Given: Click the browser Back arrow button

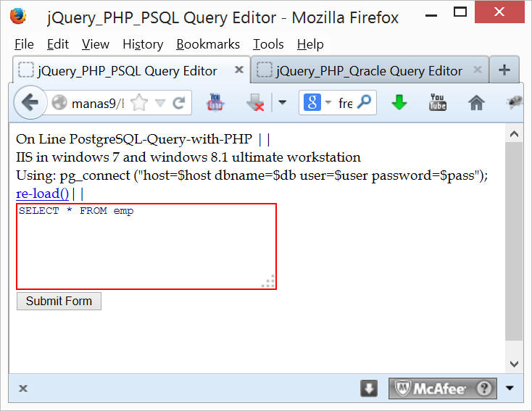Looking at the screenshot, I should (29, 103).
